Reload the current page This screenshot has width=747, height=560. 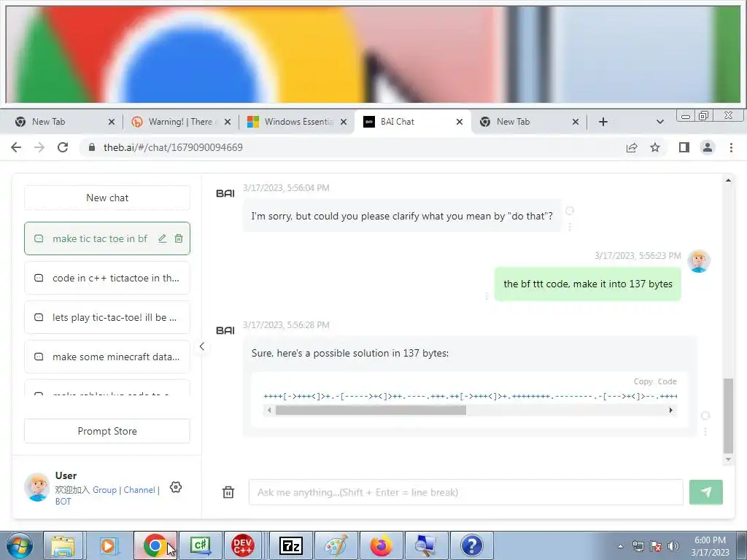(63, 147)
